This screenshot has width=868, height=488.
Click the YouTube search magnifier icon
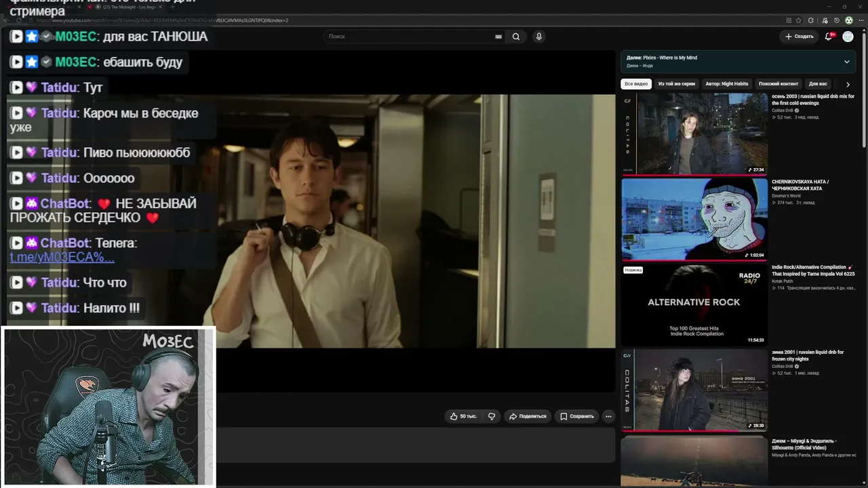516,37
